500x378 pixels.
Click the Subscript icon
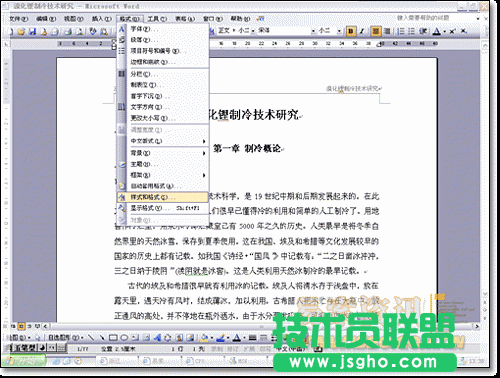click(463, 31)
